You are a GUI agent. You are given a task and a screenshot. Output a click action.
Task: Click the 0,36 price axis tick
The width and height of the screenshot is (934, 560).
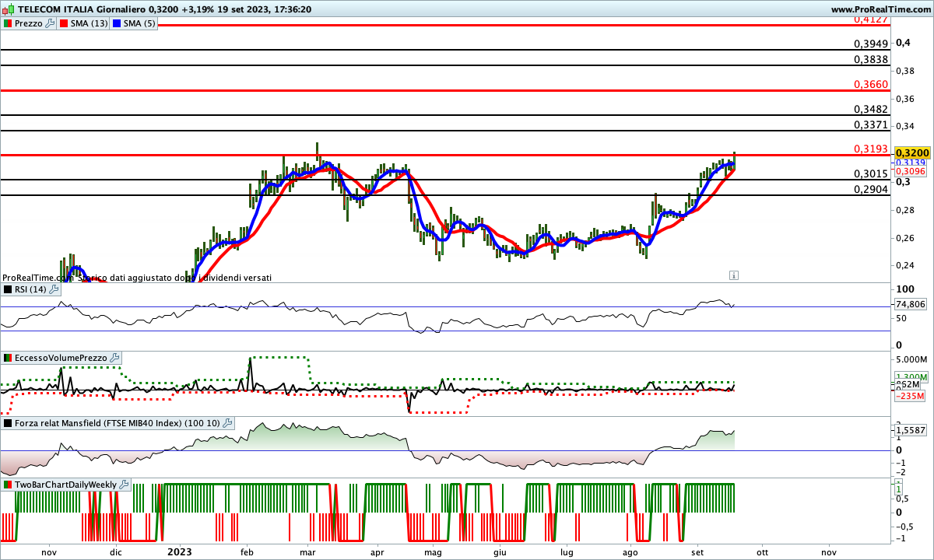(x=905, y=99)
